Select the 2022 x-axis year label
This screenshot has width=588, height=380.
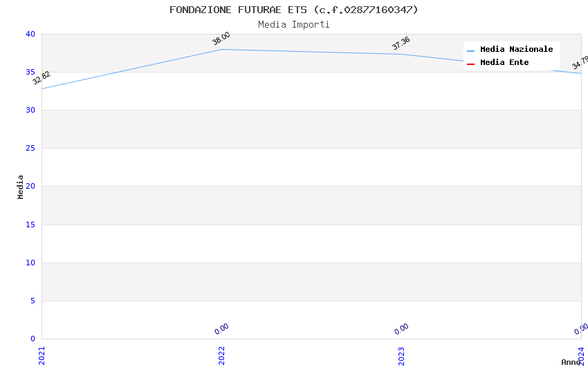(221, 355)
